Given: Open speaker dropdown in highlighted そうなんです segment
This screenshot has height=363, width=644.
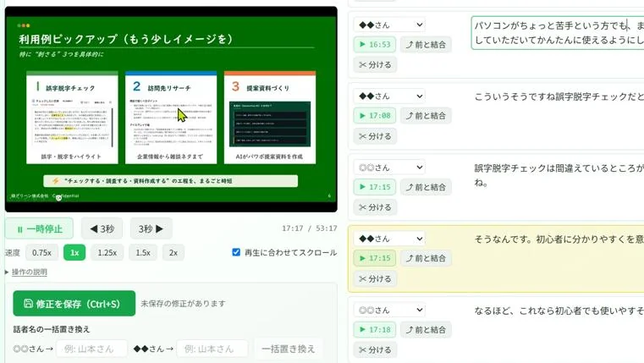Looking at the screenshot, I should tap(389, 239).
